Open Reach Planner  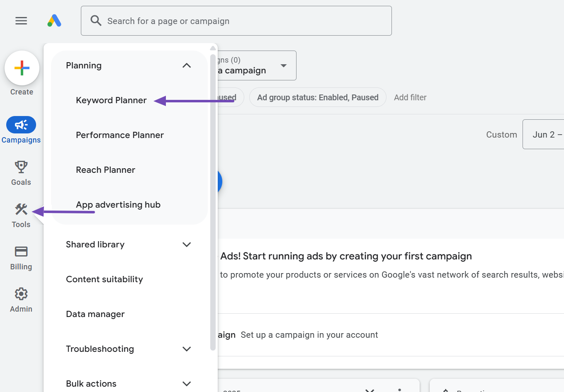(106, 170)
